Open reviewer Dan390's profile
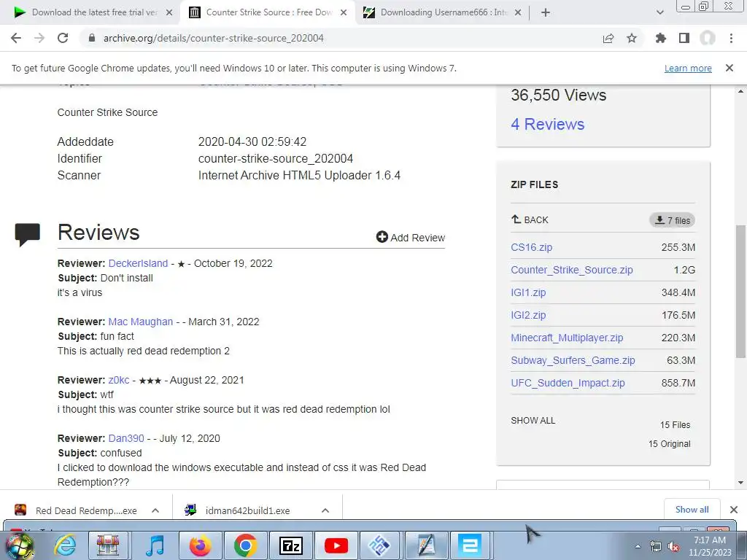This screenshot has width=747, height=560. click(125, 438)
